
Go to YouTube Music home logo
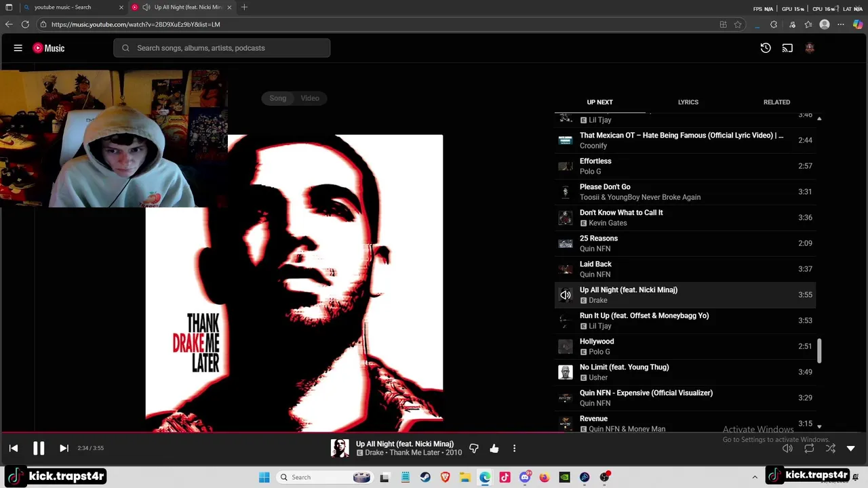coord(49,48)
